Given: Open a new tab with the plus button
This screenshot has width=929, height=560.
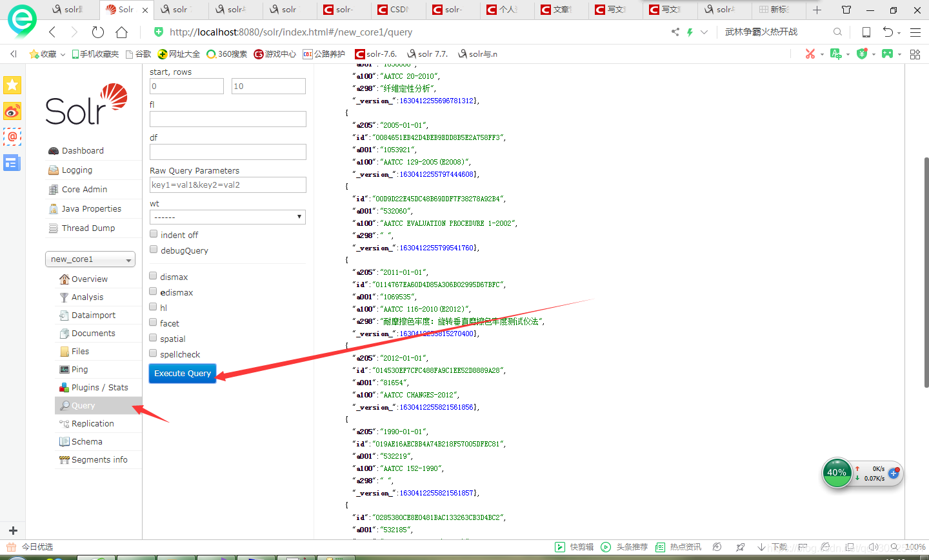Looking at the screenshot, I should (817, 10).
